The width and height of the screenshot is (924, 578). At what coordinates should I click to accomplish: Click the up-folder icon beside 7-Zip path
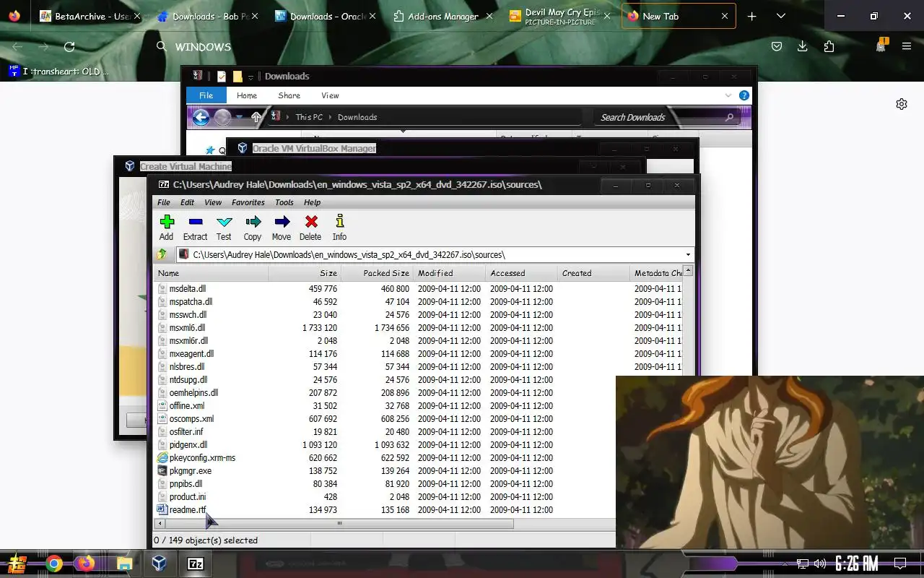162,254
